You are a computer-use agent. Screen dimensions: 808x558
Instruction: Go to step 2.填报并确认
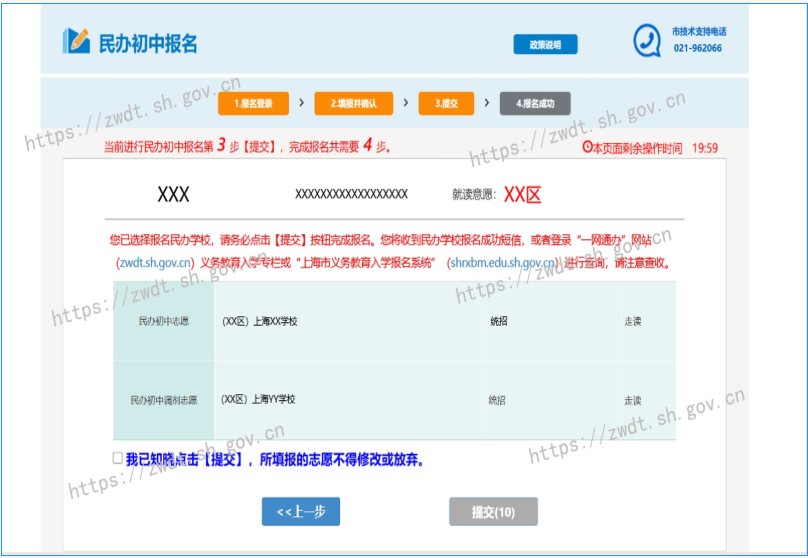[x=353, y=103]
